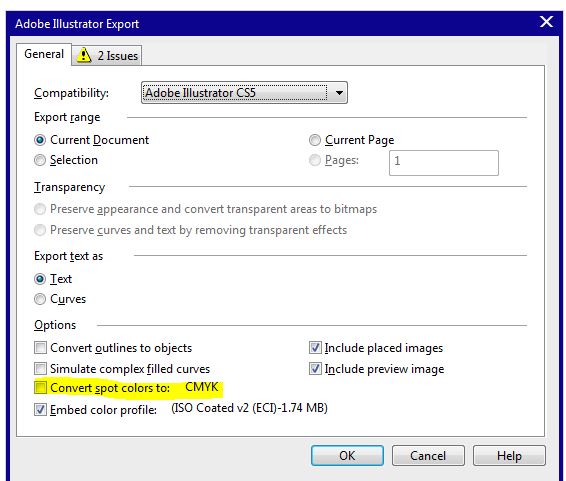The width and height of the screenshot is (566, 481).
Task: Tick Convert spot colors to checkbox
Action: pyautogui.click(x=40, y=388)
